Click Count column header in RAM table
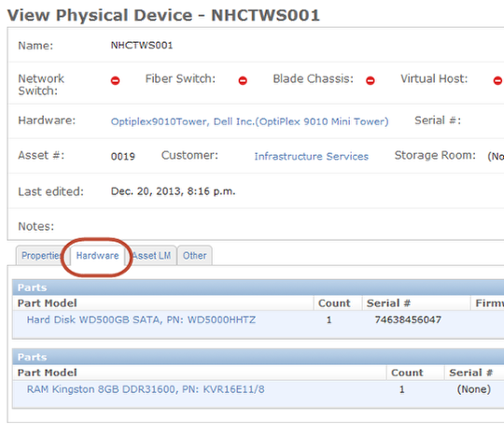Viewport: 504px width, 424px height. (x=407, y=373)
